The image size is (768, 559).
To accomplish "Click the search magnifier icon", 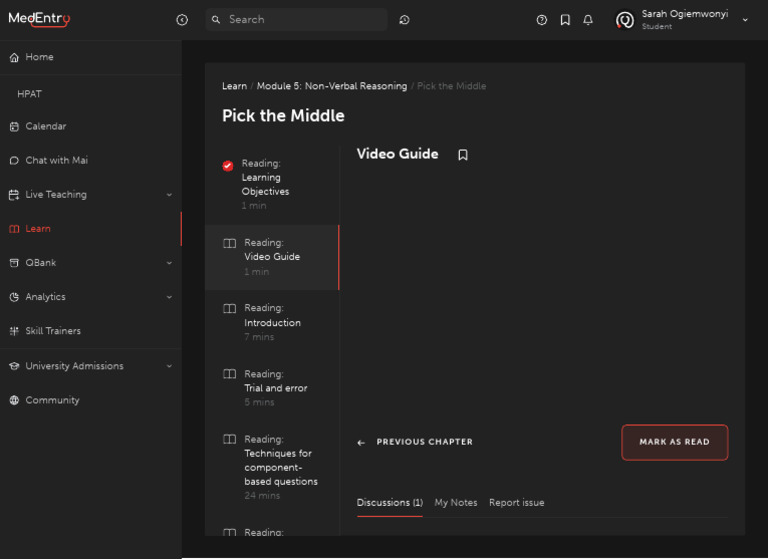I will (216, 20).
